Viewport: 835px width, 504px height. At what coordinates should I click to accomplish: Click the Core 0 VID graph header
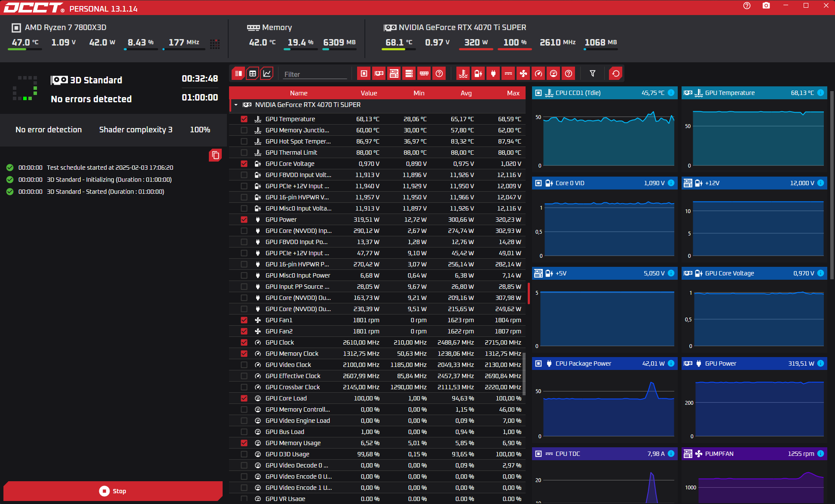point(605,183)
